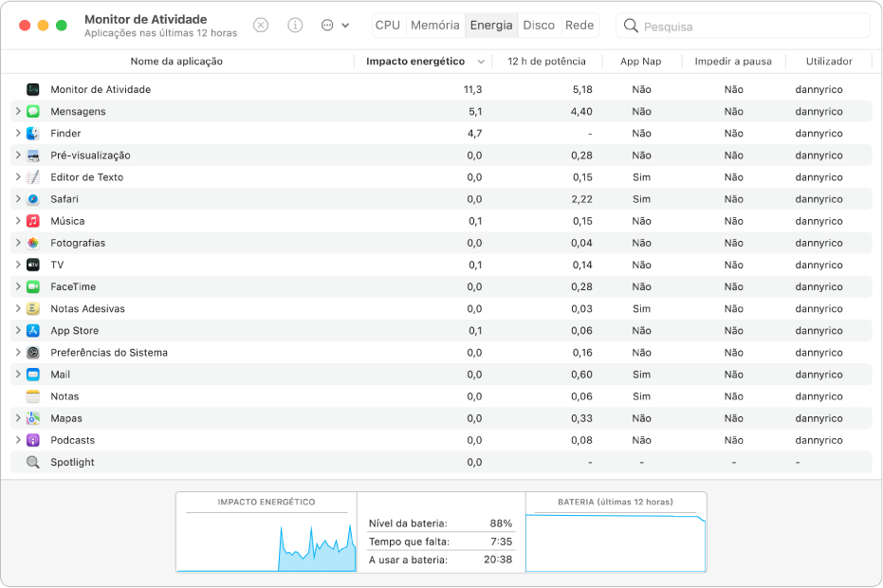Image resolution: width=883 pixels, height=588 pixels.
Task: Stop the selected process with X button
Action: coord(261,26)
